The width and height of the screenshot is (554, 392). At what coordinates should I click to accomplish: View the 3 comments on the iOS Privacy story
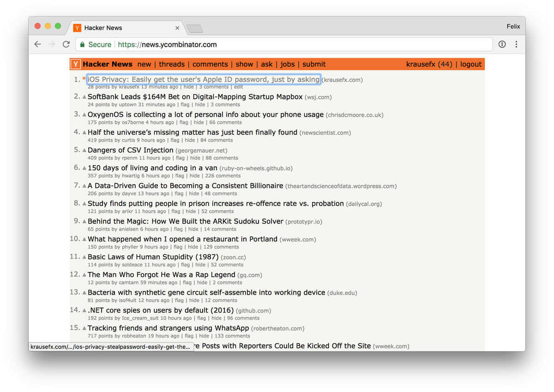click(214, 87)
